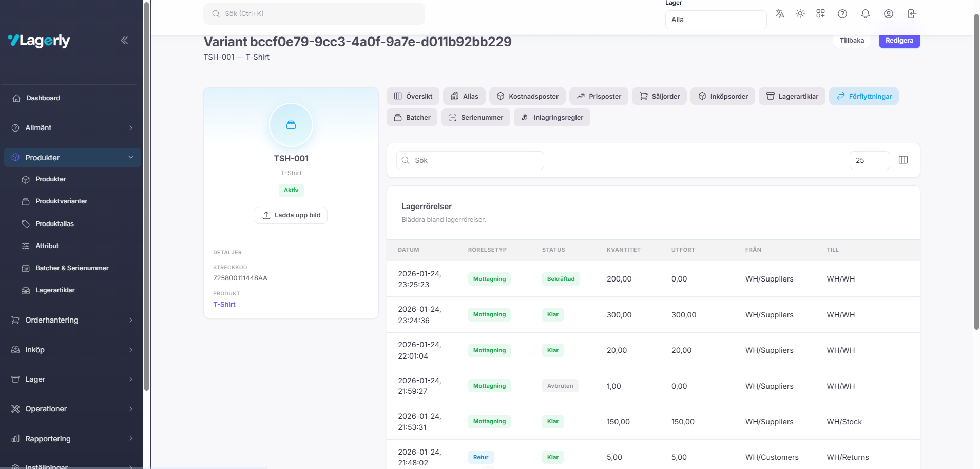Click the Lagerrörelser search field

[470, 160]
